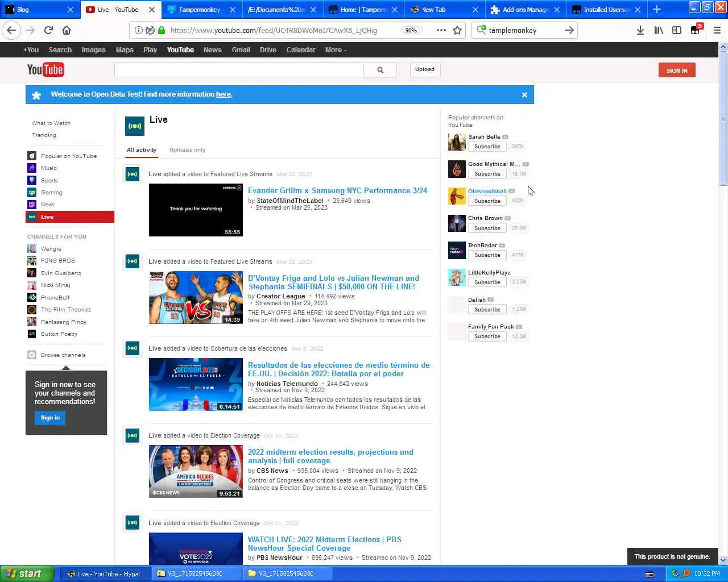
Task: Open Oldskoolbball channel link
Action: (487, 192)
